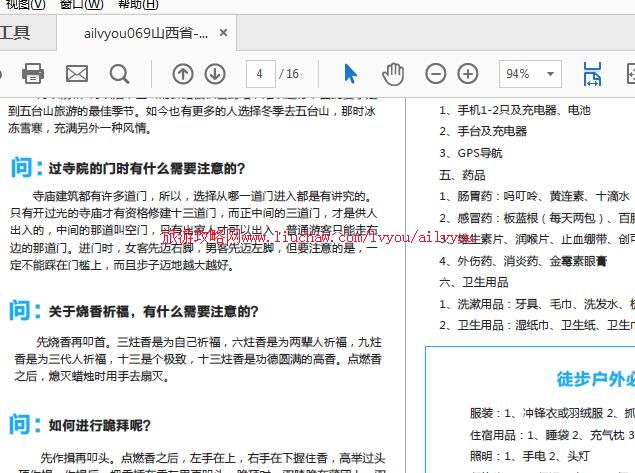The width and height of the screenshot is (635, 473).
Task: Open the 窗口(W) menu
Action: 81,4
